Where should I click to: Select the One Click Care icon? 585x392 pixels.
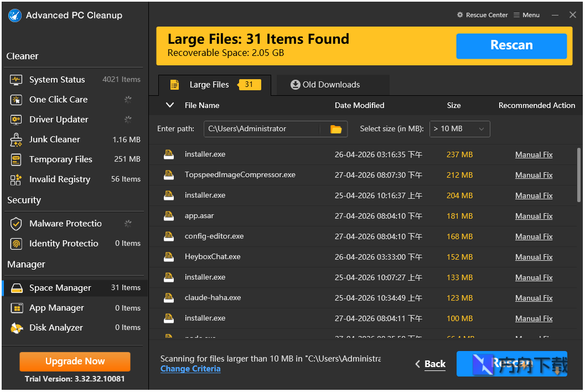(x=16, y=100)
